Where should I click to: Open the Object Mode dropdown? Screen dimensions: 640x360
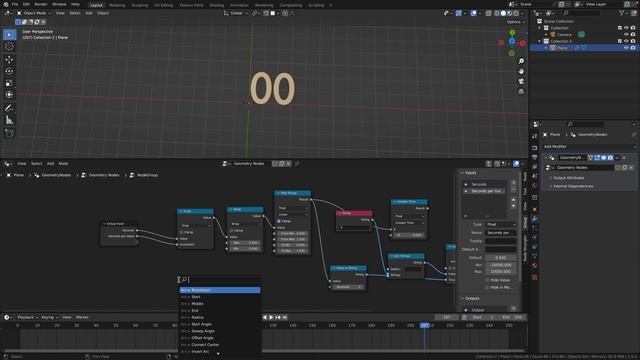[x=33, y=13]
